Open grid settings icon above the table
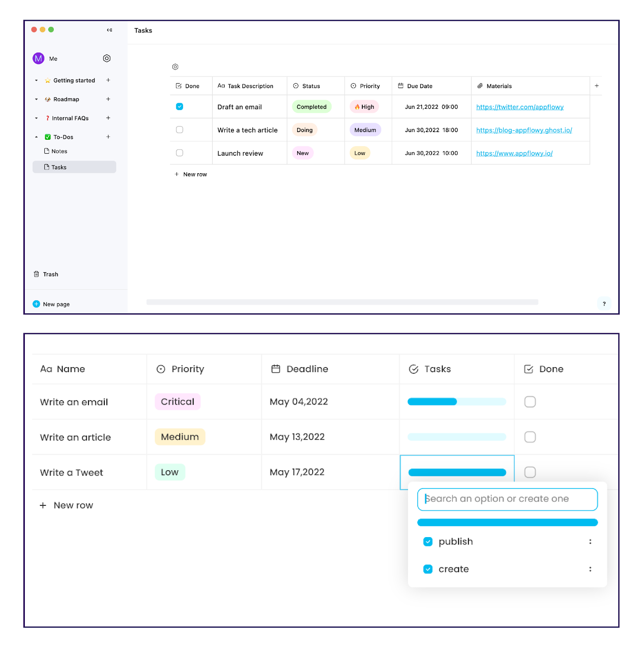 [x=175, y=67]
